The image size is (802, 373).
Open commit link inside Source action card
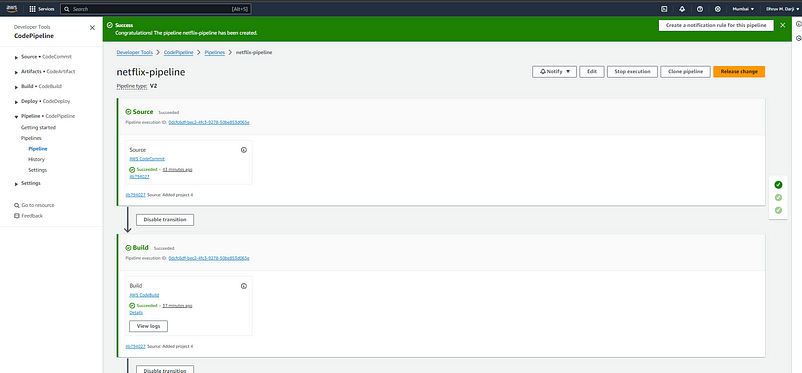click(139, 177)
